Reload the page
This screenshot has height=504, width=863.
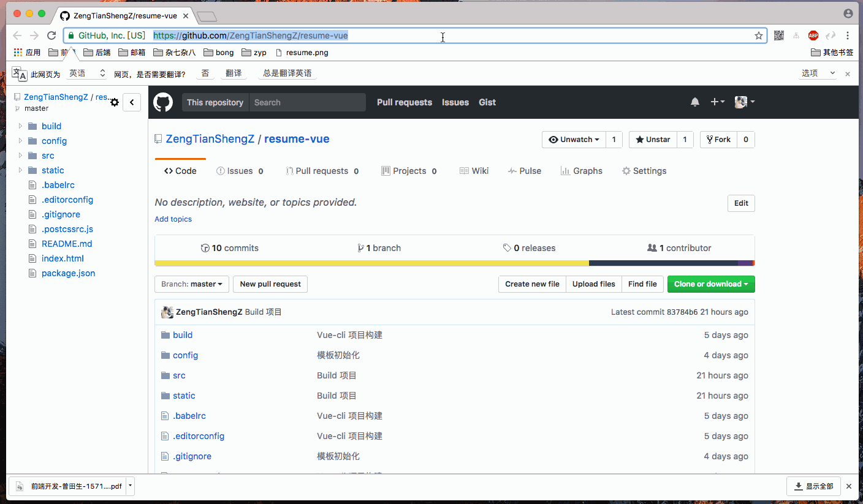(52, 36)
